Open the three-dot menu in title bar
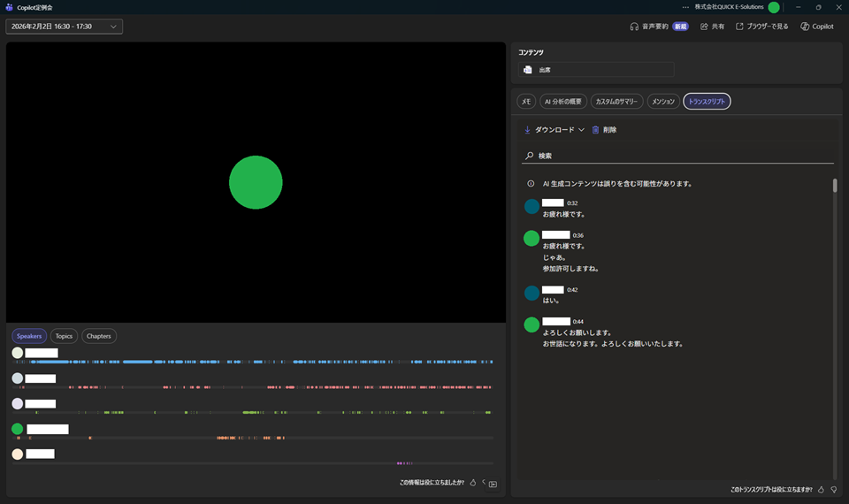Image resolution: width=849 pixels, height=504 pixels. click(x=685, y=7)
